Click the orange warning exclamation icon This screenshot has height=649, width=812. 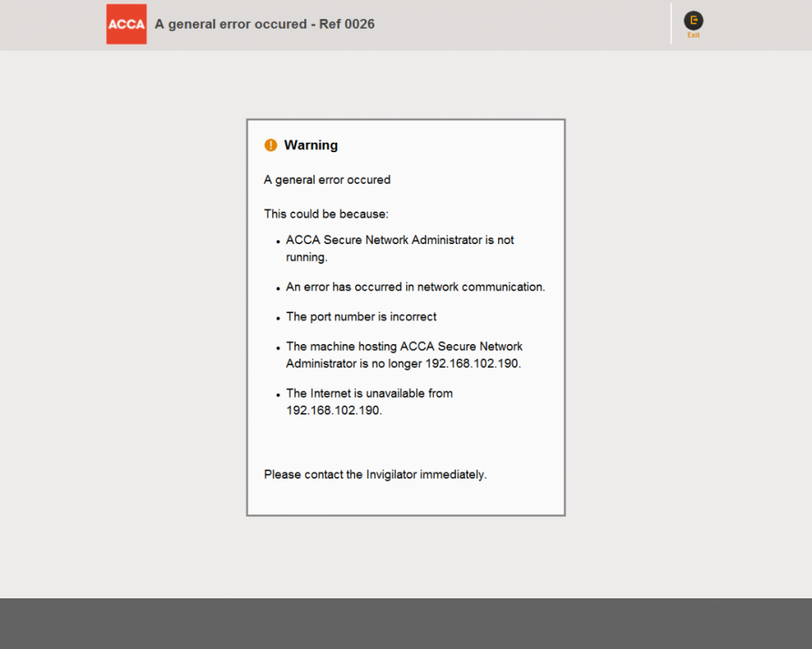click(270, 145)
